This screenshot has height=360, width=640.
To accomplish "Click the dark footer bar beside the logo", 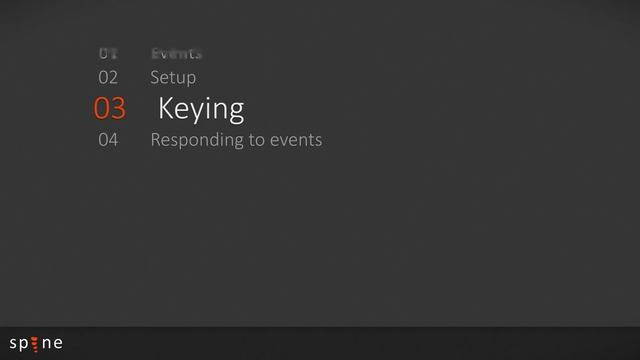I will tap(351, 343).
